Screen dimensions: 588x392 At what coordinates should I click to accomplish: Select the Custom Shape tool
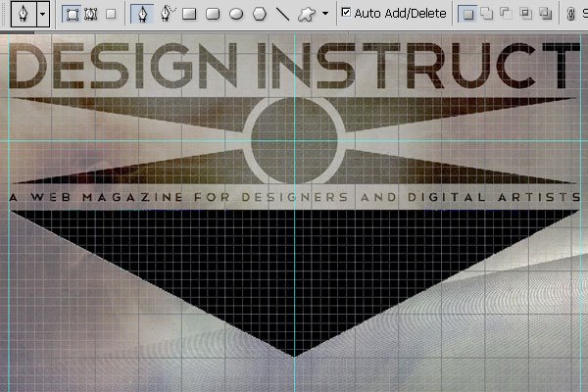click(307, 15)
